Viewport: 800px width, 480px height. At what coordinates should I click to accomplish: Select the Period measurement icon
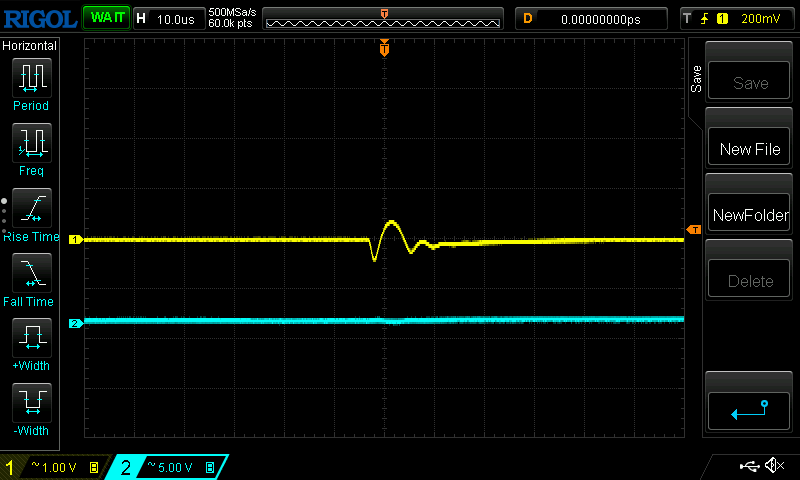[x=32, y=78]
